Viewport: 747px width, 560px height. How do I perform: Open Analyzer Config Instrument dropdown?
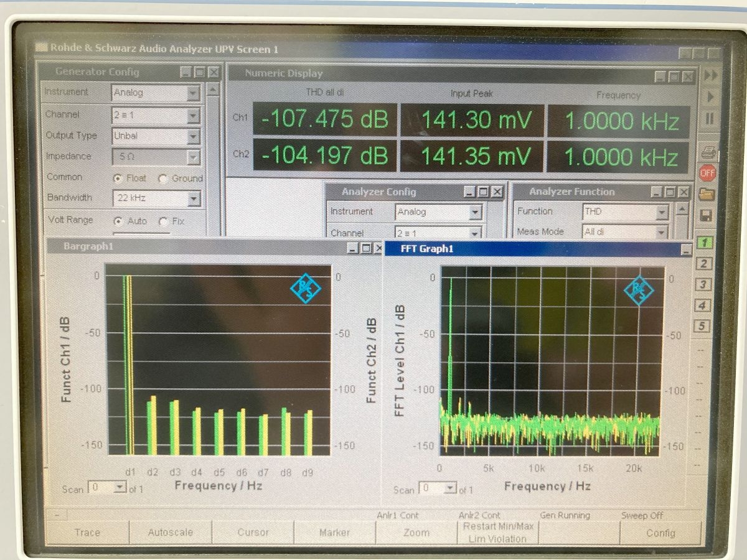coord(476,212)
